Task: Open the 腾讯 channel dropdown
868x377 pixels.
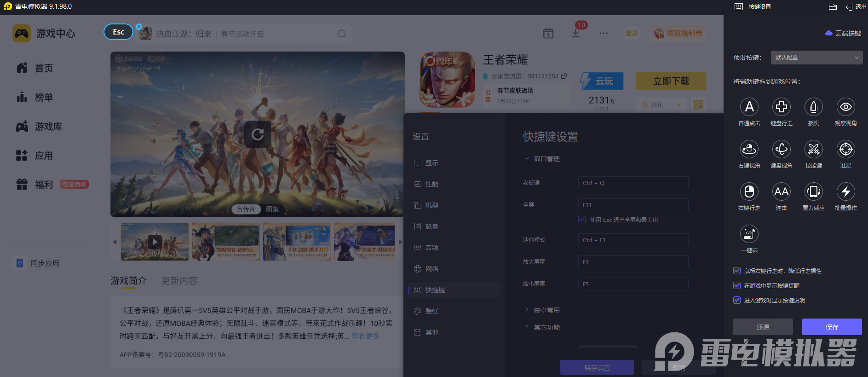Action: coord(662,104)
